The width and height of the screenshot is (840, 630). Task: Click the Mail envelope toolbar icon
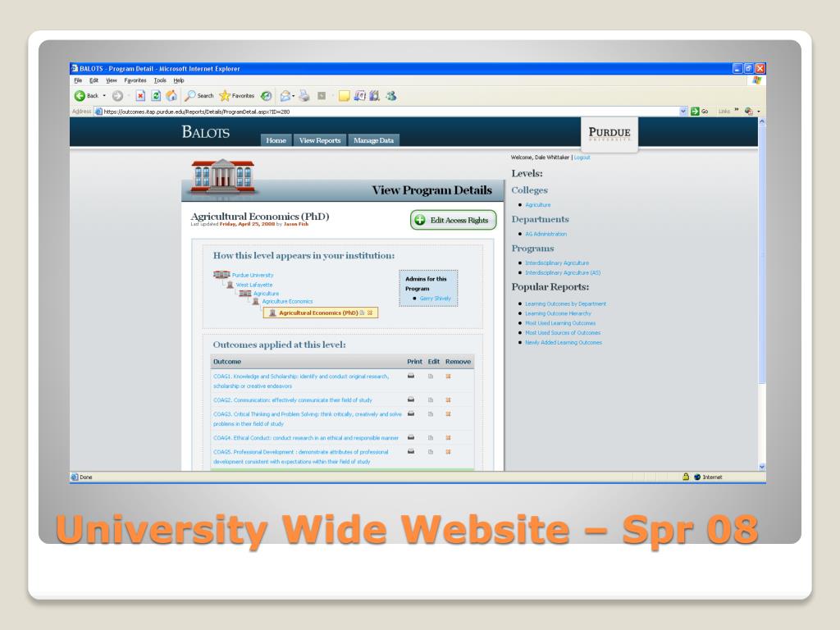coord(285,96)
